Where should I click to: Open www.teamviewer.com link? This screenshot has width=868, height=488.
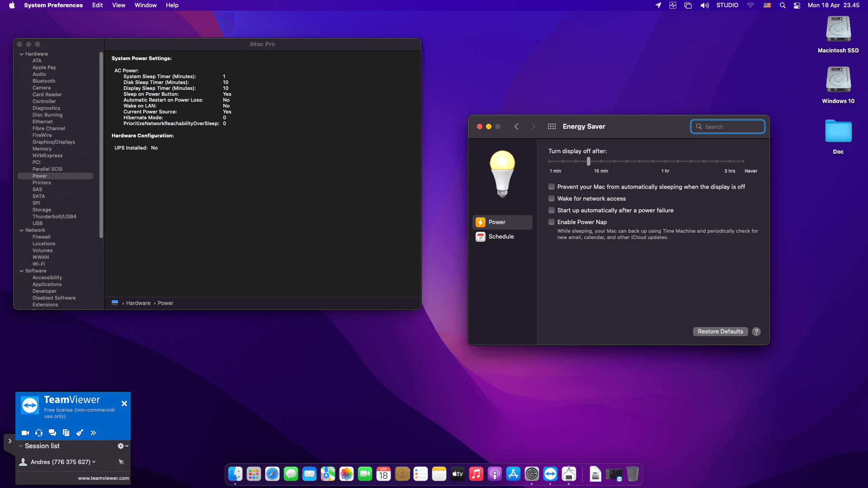point(104,478)
